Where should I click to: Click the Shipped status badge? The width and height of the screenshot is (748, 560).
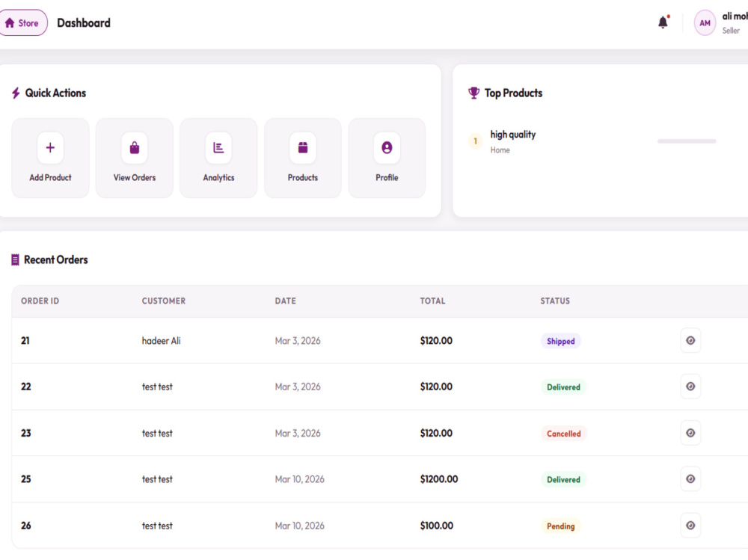coord(560,341)
